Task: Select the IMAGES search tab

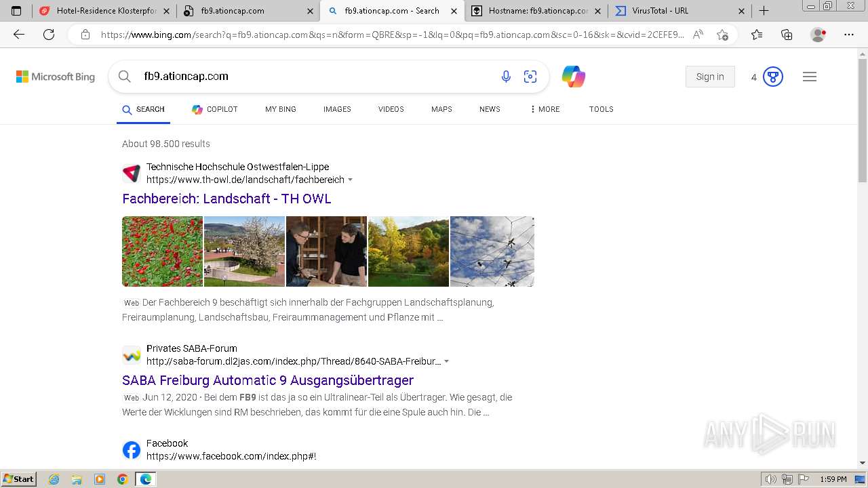Action: pyautogui.click(x=337, y=109)
